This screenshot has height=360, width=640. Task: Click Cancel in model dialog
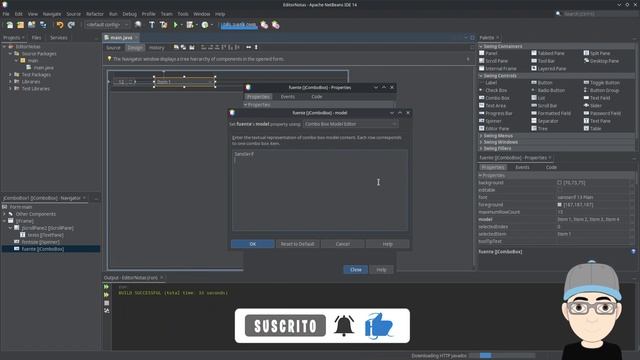tap(342, 244)
